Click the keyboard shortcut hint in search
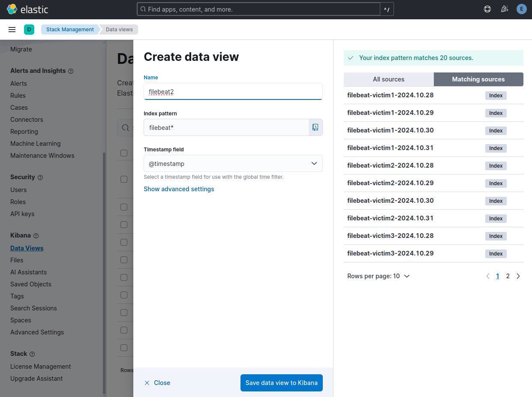 [x=387, y=9]
